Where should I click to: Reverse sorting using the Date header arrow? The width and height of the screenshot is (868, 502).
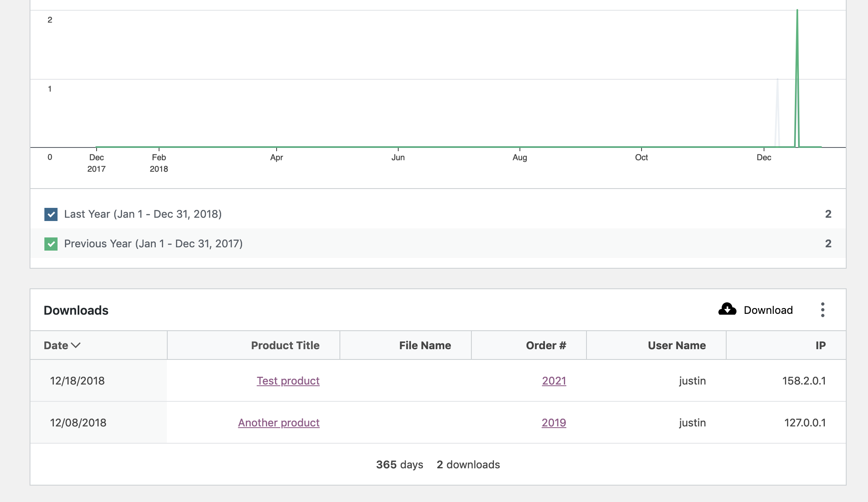tap(76, 345)
